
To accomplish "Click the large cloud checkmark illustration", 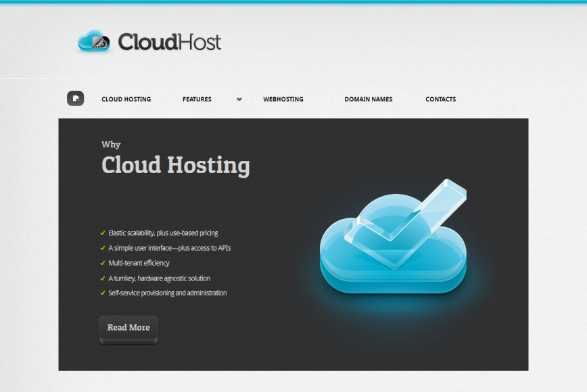I will pyautogui.click(x=394, y=243).
